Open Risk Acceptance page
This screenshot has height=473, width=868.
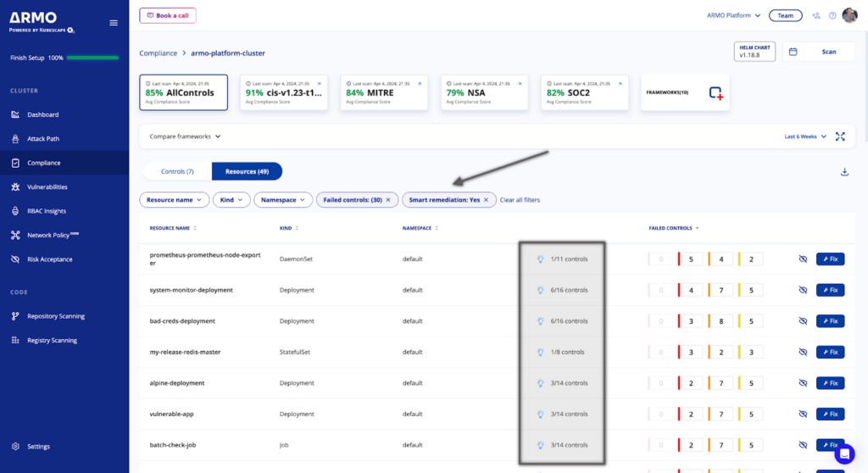coord(49,259)
